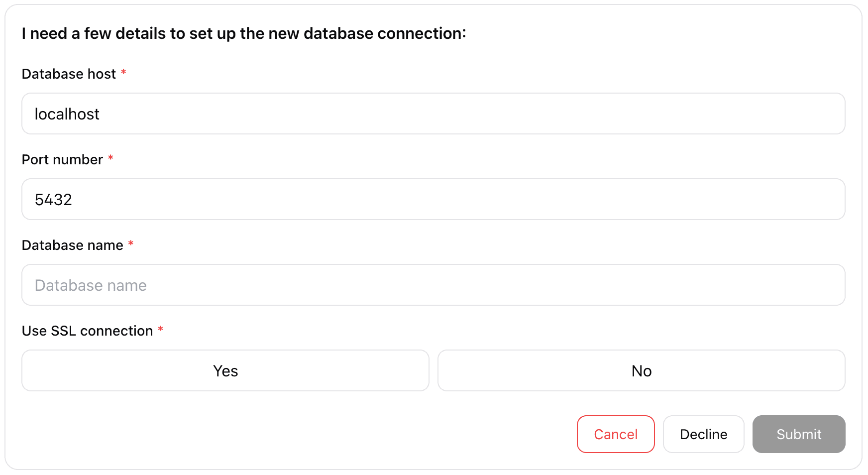Click the "Database name" field label
The height and width of the screenshot is (475, 868).
click(x=72, y=245)
